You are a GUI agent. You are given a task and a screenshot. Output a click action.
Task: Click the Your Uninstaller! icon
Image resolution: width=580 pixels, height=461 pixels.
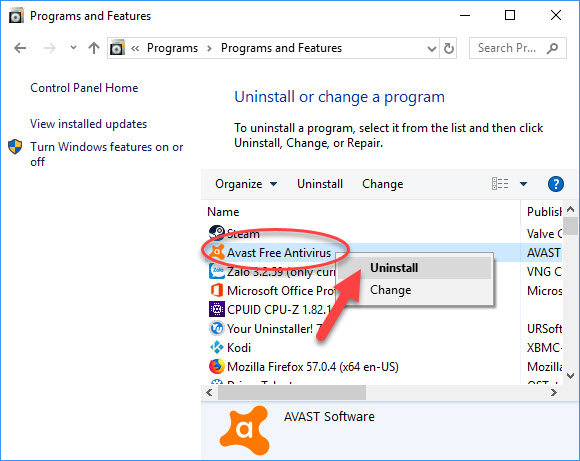pos(216,328)
